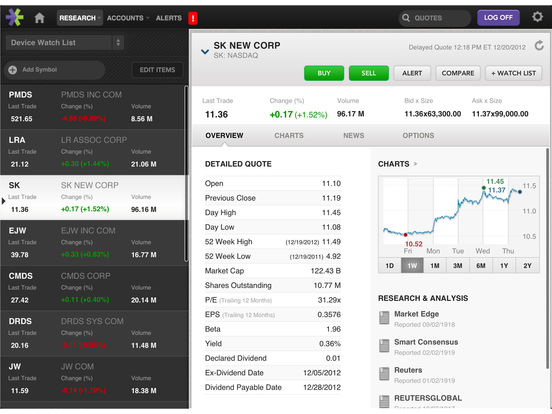Switch to the Charts tab
Screen dimensions: 552x414
point(289,136)
